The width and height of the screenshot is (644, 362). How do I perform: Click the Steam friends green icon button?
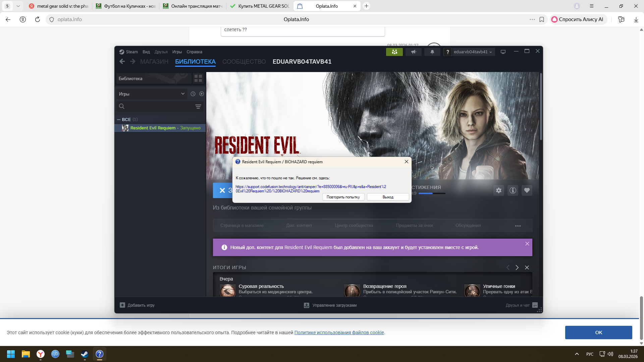point(394,52)
